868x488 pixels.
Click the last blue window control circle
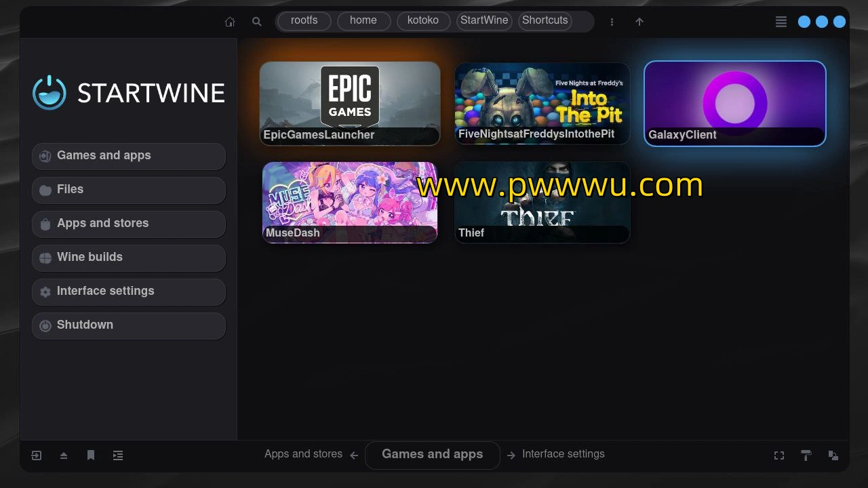(x=840, y=22)
